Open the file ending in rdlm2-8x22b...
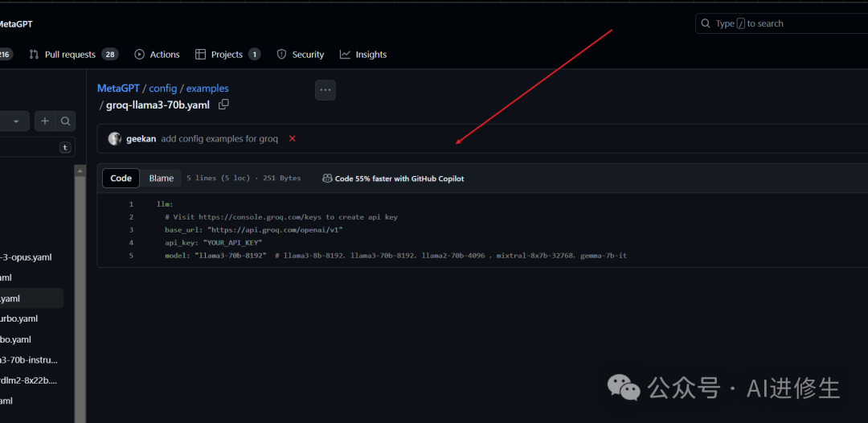This screenshot has width=868, height=423. (x=30, y=380)
